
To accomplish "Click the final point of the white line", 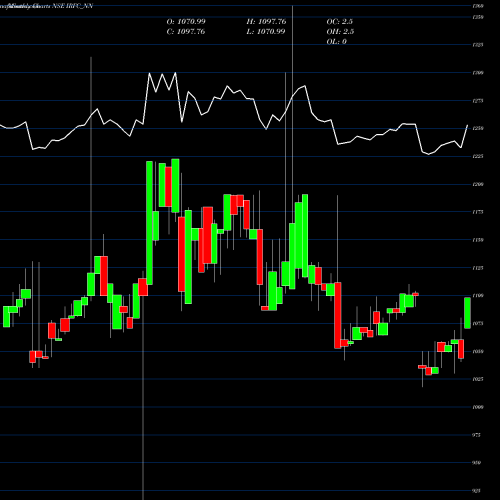I will click(x=467, y=125).
